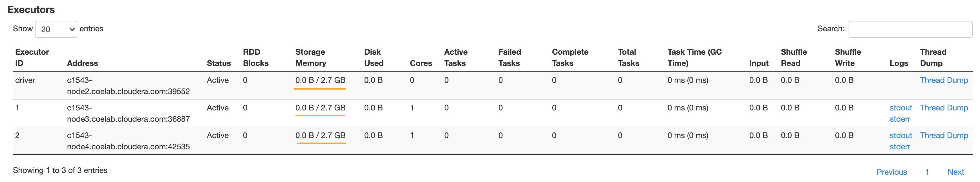
Task: View stdout log of executor 2
Action: click(x=900, y=135)
